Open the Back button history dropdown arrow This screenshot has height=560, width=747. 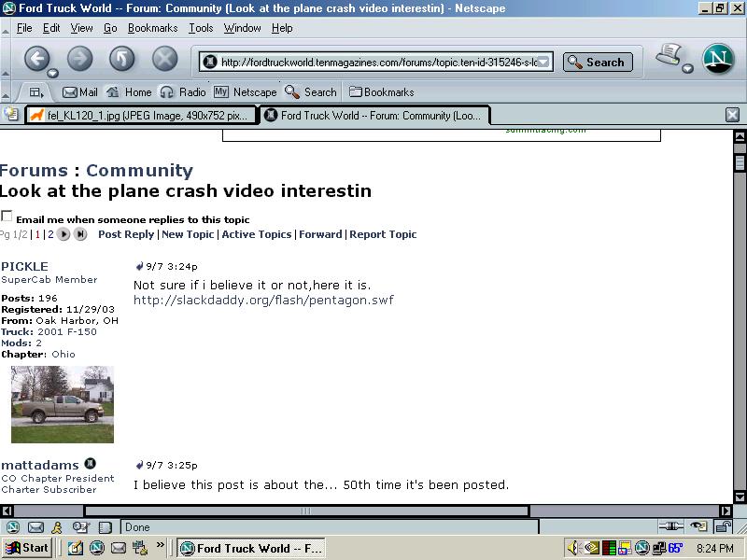(53, 74)
